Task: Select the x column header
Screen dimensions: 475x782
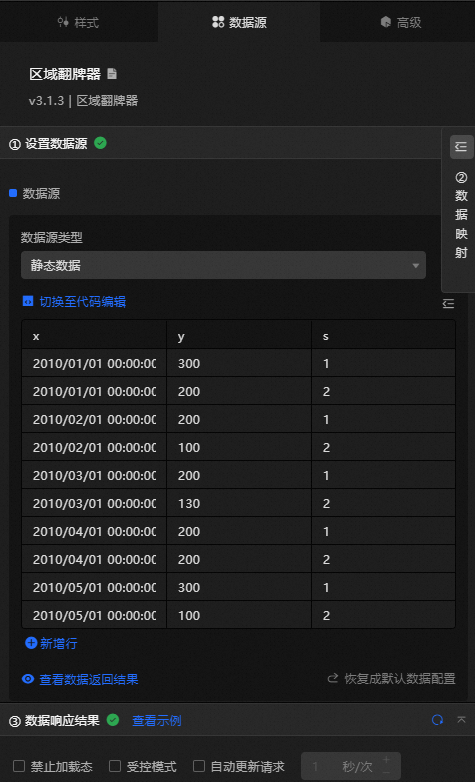Action: [94, 336]
